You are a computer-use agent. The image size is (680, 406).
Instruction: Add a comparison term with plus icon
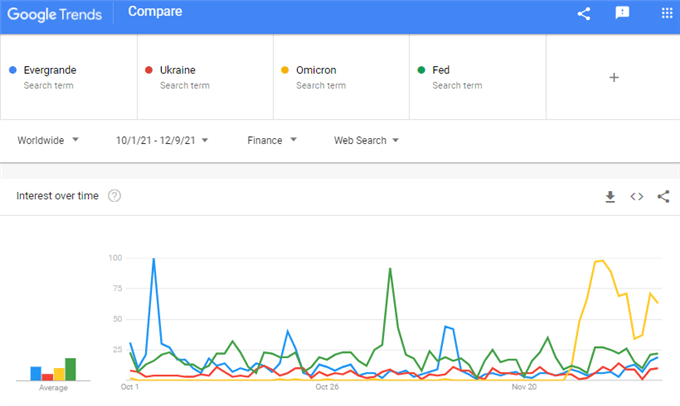614,78
